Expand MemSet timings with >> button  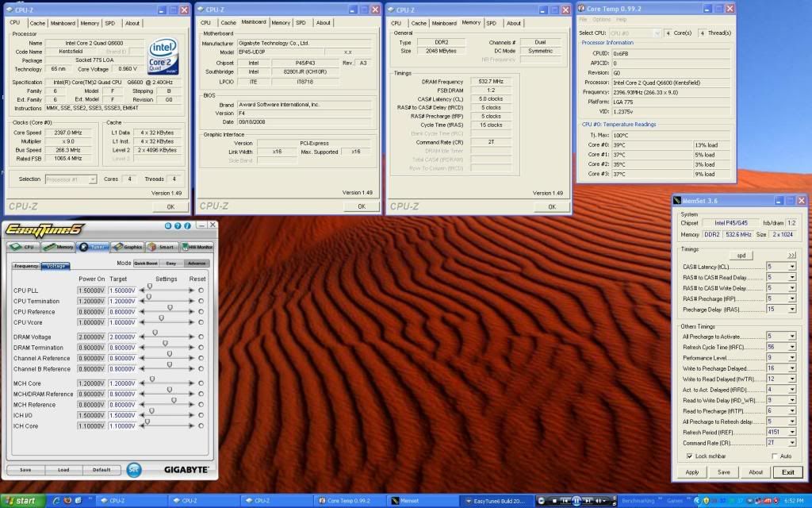[x=791, y=256]
